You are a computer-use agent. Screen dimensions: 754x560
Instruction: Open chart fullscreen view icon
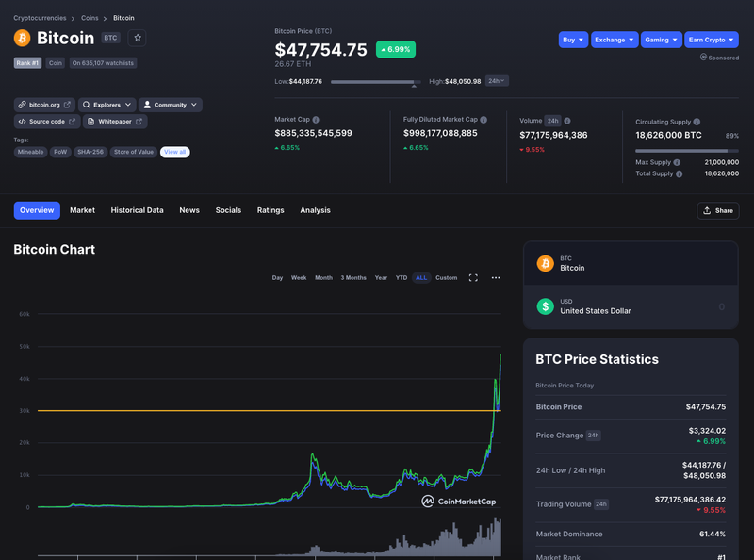pyautogui.click(x=473, y=277)
